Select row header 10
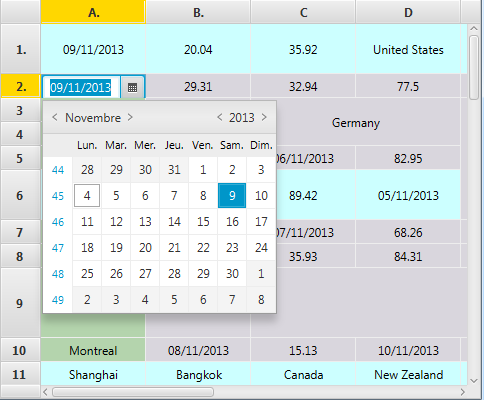Viewport: 484px width, 400px height. (21, 350)
